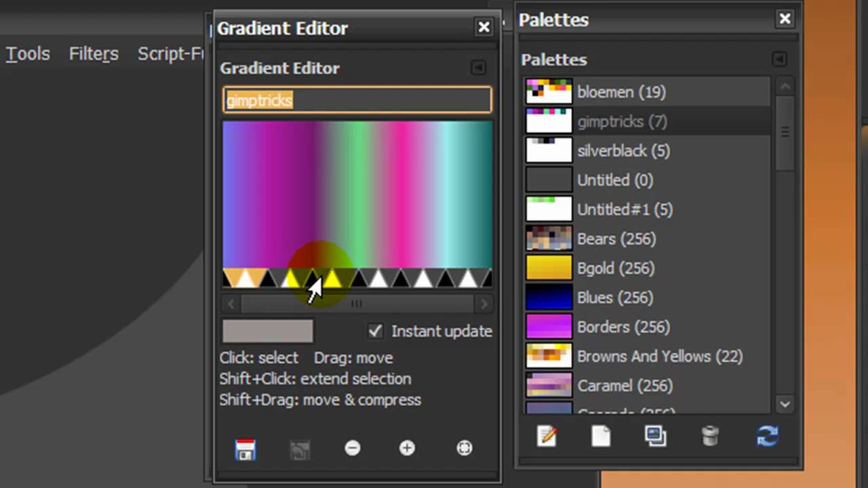Open the Tools menu

tap(28, 54)
